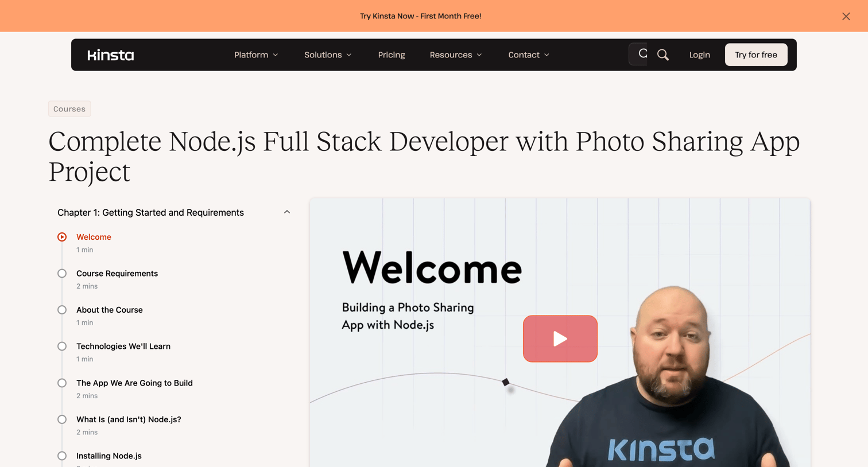
Task: Open the Contact dropdown menu
Action: tap(529, 55)
